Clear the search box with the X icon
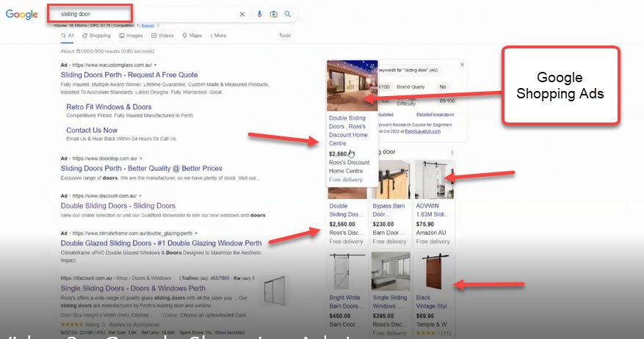644x339 pixels. [242, 14]
